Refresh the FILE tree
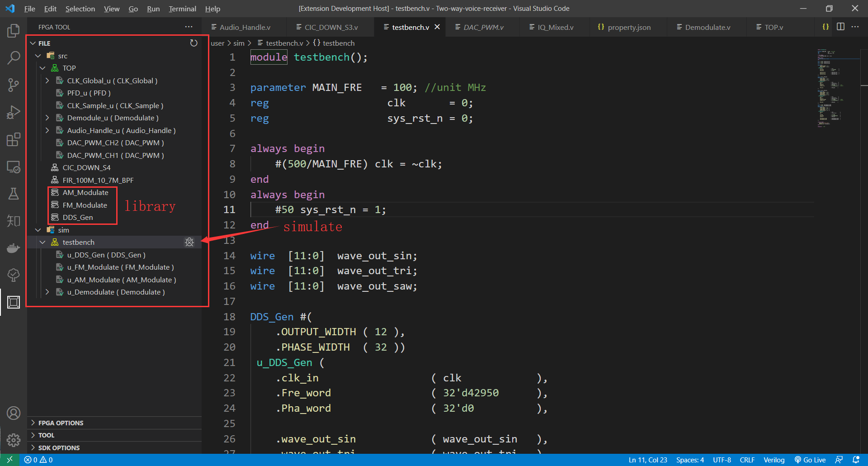 point(193,43)
